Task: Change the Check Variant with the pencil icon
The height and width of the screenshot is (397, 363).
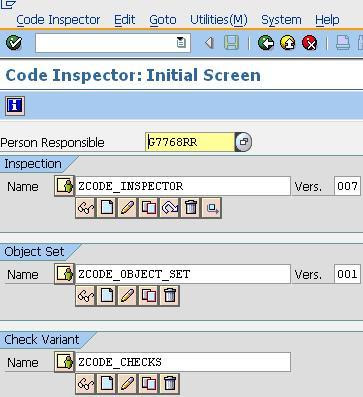Action: coord(128,384)
